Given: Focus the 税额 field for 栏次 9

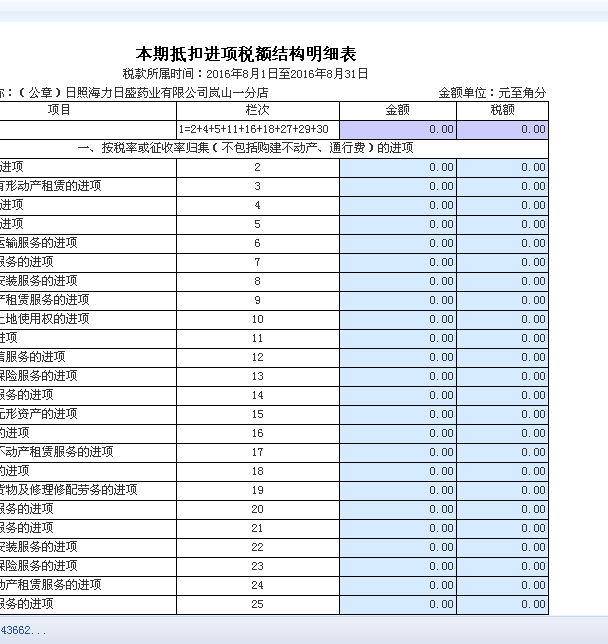Looking at the screenshot, I should [502, 301].
